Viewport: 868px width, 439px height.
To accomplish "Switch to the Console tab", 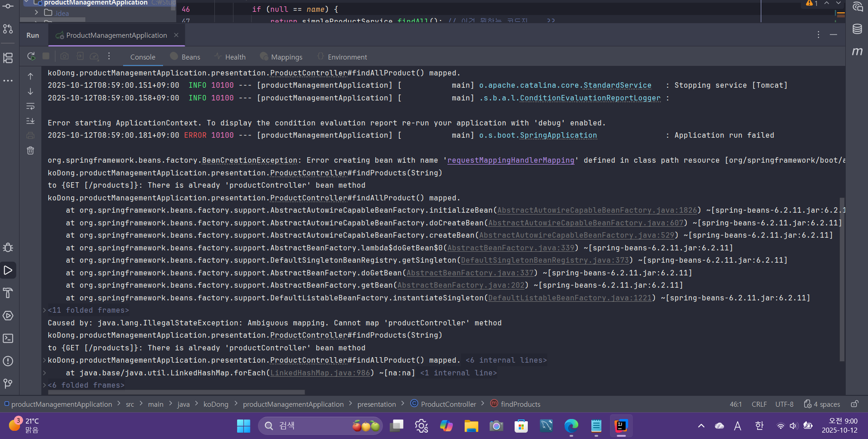I will (143, 57).
